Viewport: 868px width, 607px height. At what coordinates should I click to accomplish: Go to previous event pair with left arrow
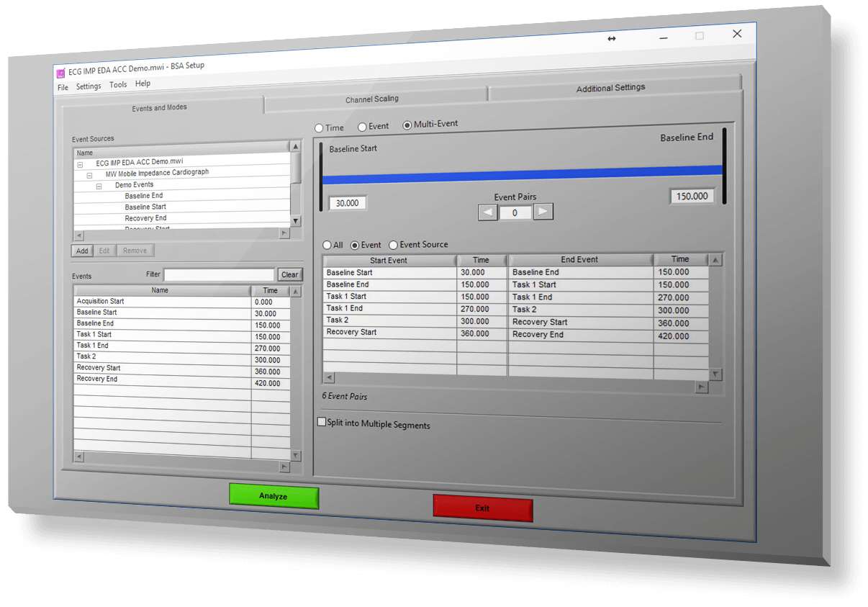point(488,212)
